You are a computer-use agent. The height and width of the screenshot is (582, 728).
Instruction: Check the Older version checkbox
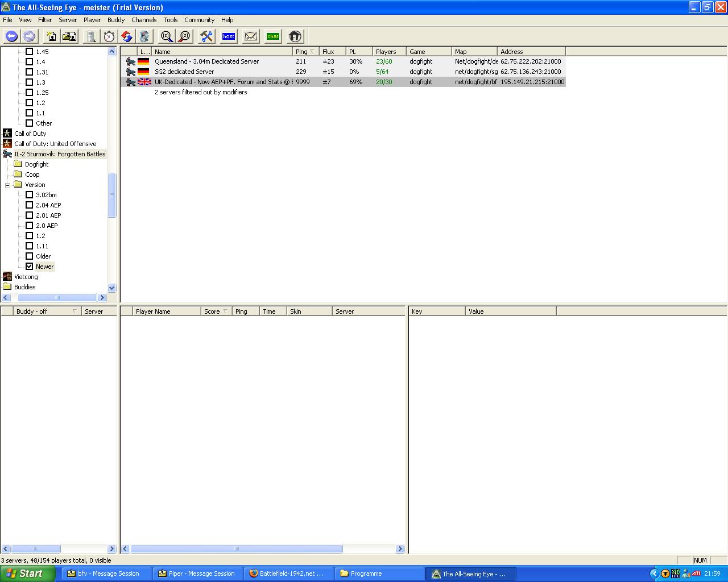[30, 256]
